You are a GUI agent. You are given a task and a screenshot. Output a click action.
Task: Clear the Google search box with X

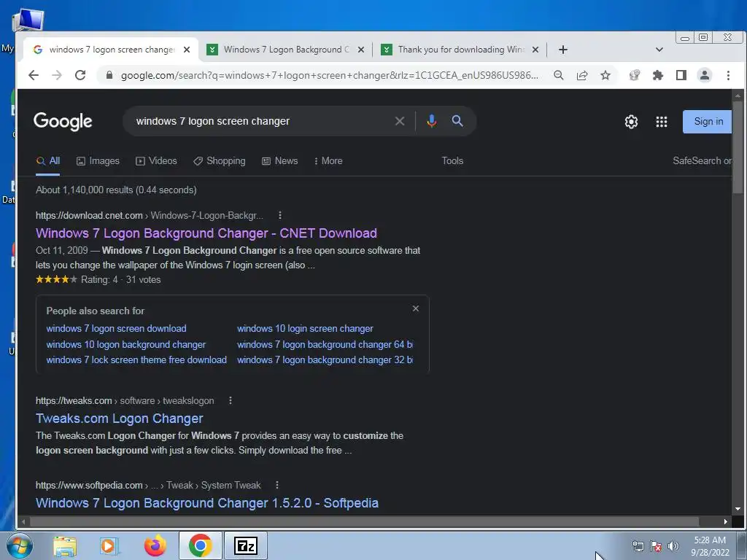[x=400, y=122]
